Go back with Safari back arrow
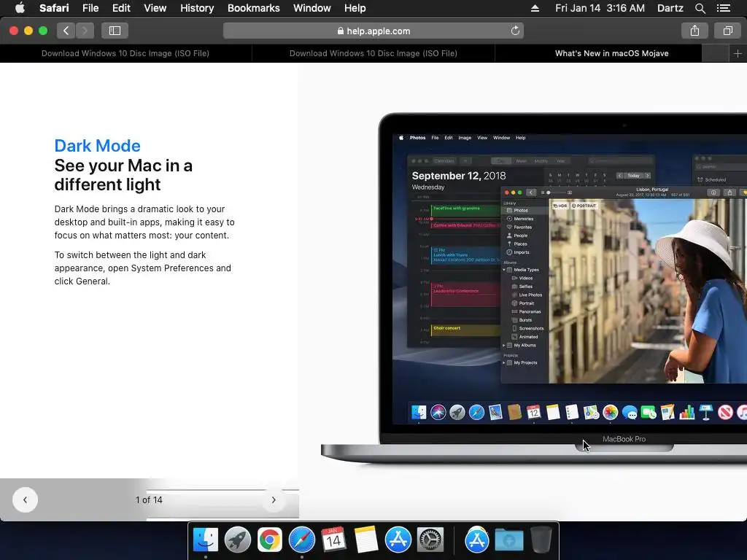Image resolution: width=747 pixels, height=560 pixels. [66, 31]
